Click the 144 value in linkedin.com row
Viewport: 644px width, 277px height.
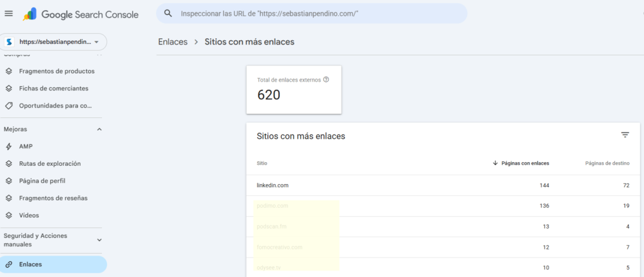(544, 185)
